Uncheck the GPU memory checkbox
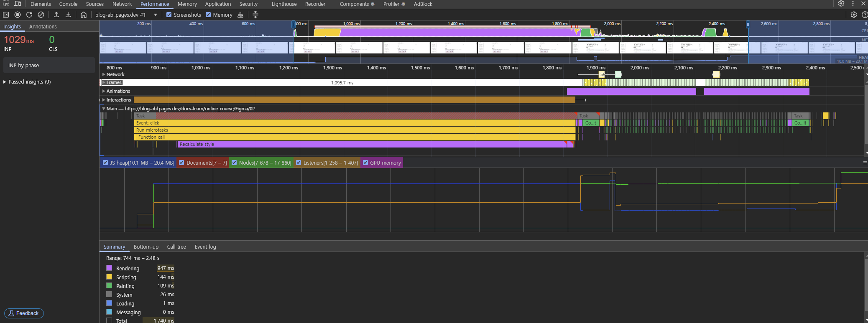868x323 pixels. click(365, 163)
